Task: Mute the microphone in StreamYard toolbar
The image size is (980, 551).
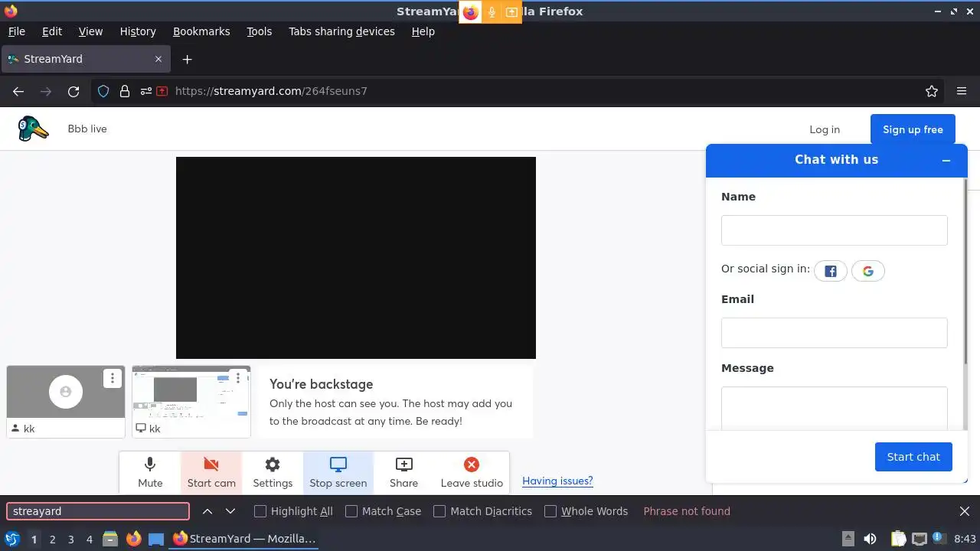Action: coord(150,472)
